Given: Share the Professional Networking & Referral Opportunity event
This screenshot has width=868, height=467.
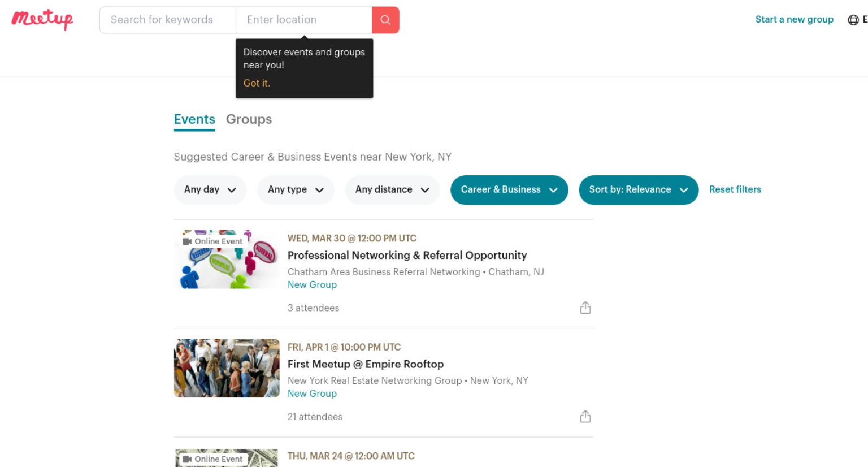Looking at the screenshot, I should (585, 308).
